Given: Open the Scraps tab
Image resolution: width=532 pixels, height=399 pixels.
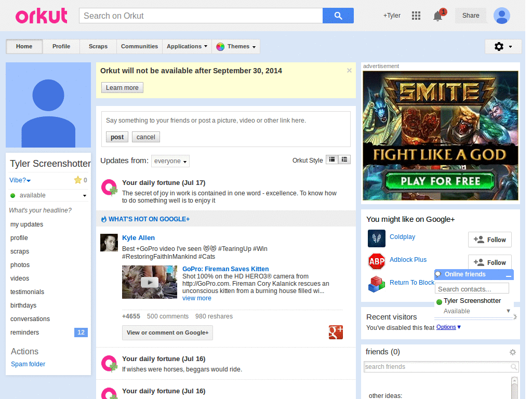Looking at the screenshot, I should coord(98,46).
